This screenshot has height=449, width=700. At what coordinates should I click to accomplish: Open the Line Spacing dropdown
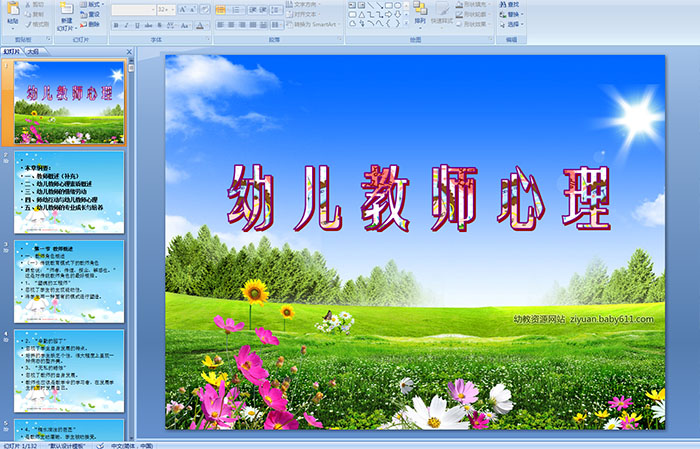pyautogui.click(x=277, y=10)
